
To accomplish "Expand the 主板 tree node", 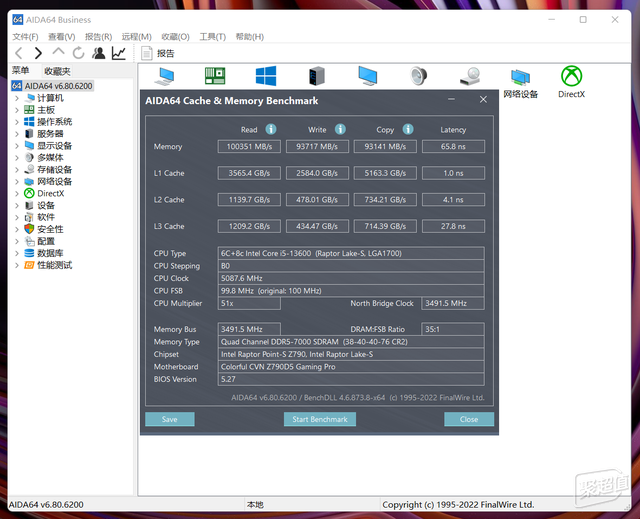I will (17, 110).
